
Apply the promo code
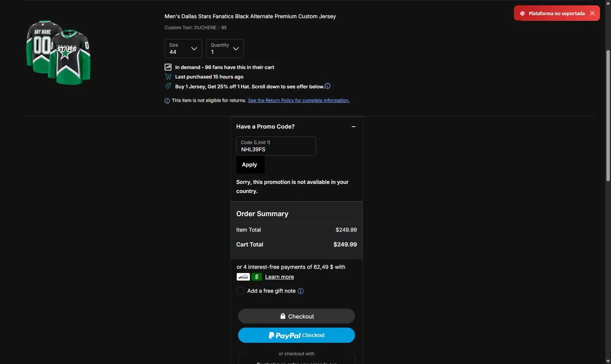pyautogui.click(x=250, y=165)
